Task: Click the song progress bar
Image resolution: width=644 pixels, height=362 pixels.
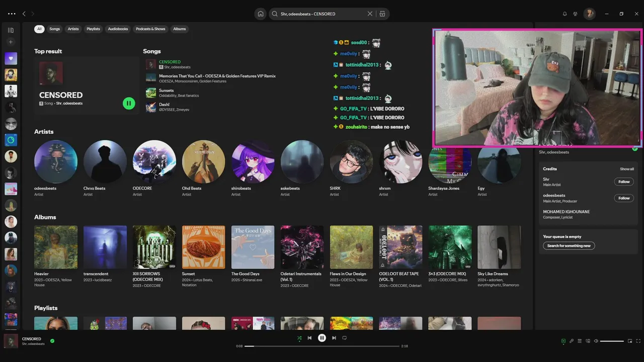Action: [322, 346]
